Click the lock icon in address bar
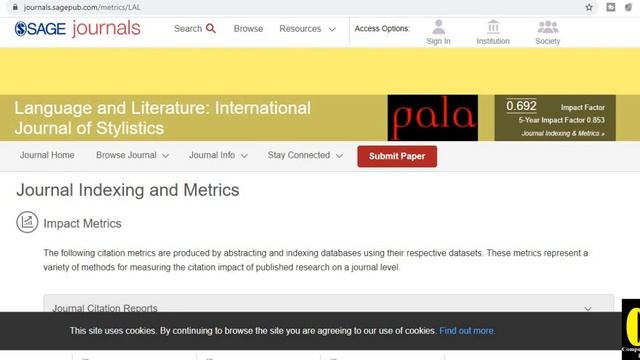 pyautogui.click(x=15, y=7)
